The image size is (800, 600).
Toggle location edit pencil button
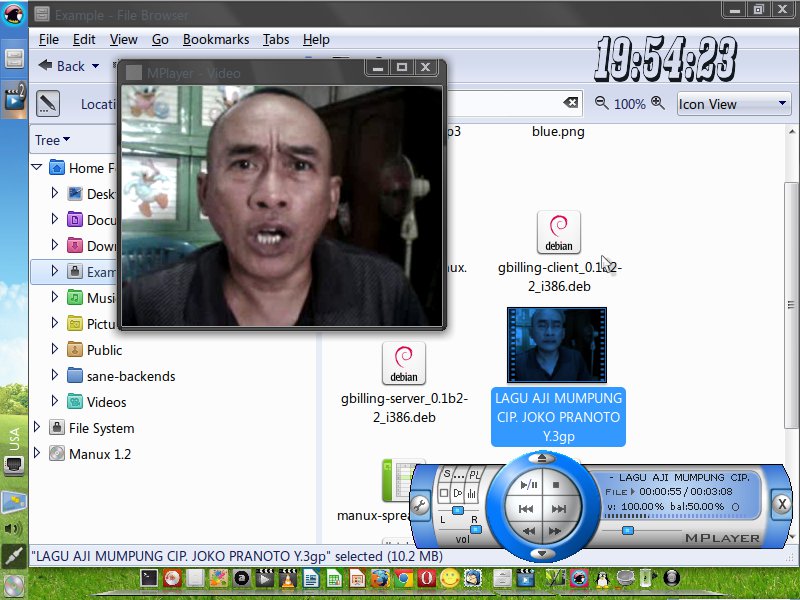pyautogui.click(x=48, y=104)
